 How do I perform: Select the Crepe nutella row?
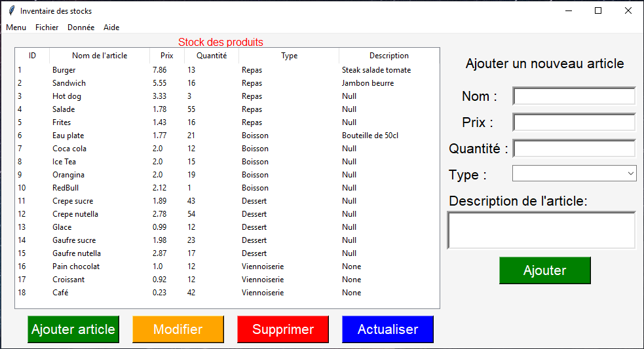coord(227,214)
